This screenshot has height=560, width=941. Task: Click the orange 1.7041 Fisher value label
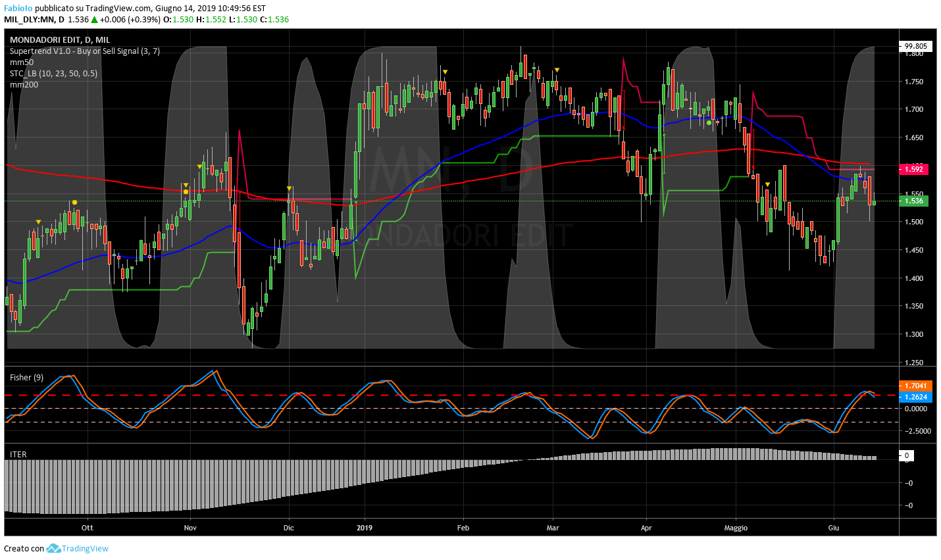pos(915,386)
